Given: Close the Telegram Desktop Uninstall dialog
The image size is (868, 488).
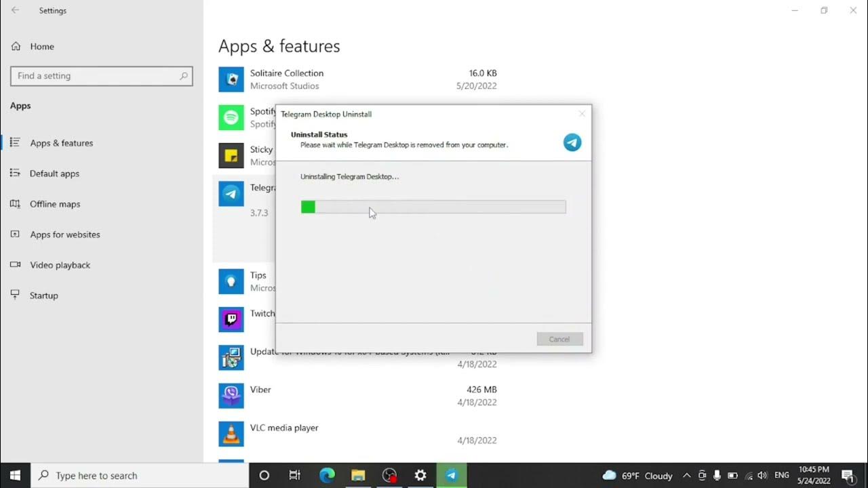Looking at the screenshot, I should pyautogui.click(x=581, y=114).
